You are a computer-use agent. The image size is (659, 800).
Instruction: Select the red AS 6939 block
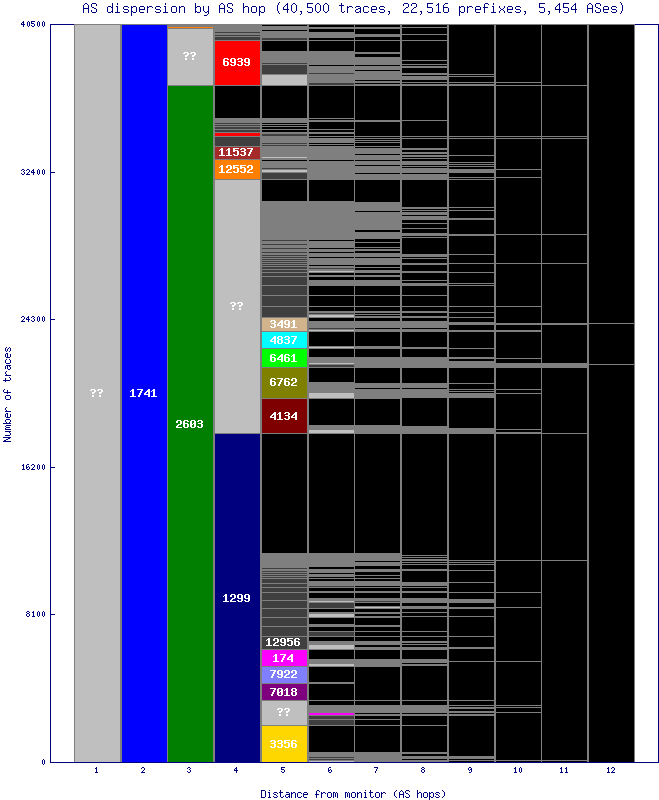pos(237,62)
